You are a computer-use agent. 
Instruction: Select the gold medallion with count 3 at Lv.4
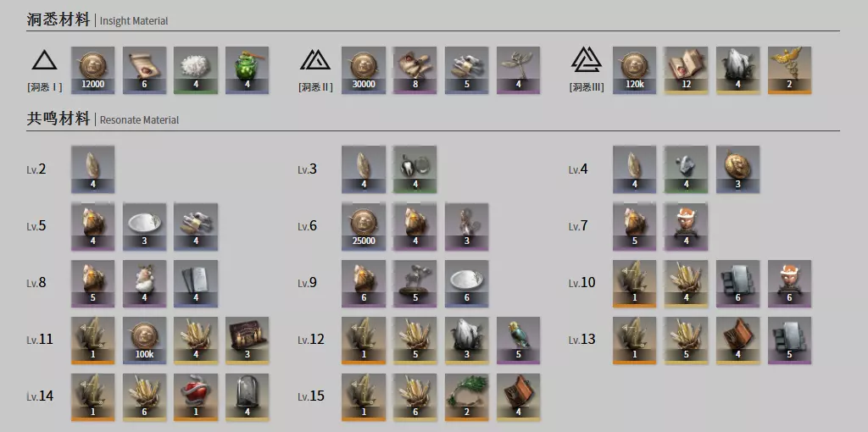pos(737,169)
